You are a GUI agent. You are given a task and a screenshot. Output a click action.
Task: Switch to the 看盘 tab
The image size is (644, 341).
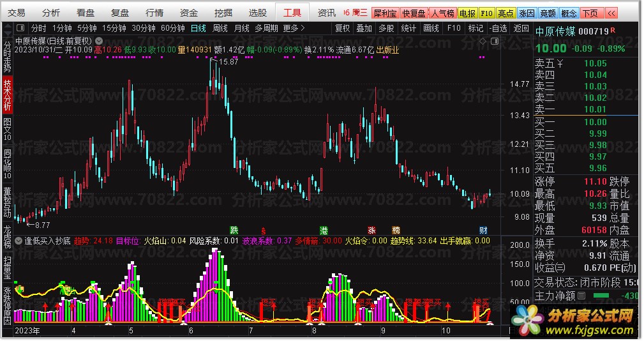86,13
